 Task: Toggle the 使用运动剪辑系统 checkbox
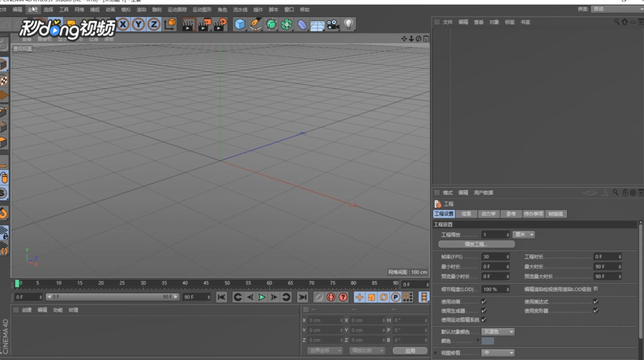click(484, 320)
